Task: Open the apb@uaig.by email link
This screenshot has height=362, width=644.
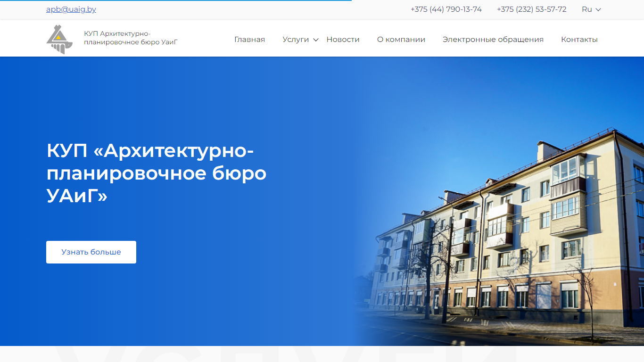Action: pyautogui.click(x=71, y=9)
